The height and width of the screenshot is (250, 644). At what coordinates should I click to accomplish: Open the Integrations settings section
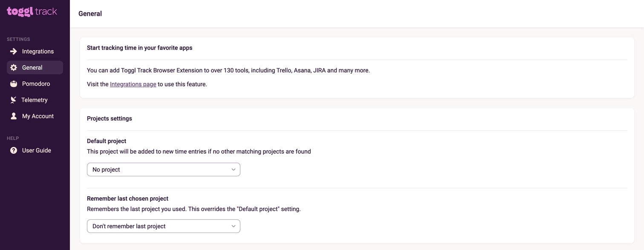click(38, 52)
